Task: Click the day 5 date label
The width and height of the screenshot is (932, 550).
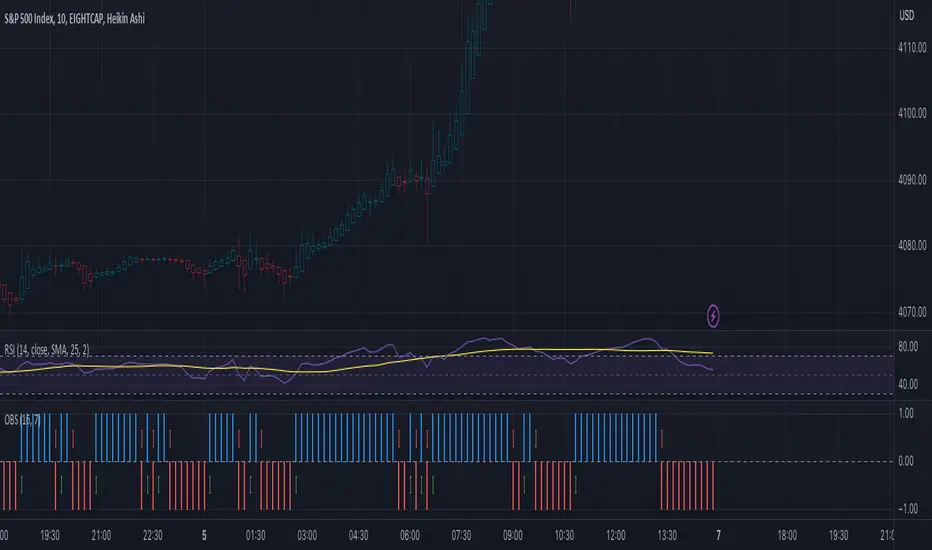Action: coord(204,536)
